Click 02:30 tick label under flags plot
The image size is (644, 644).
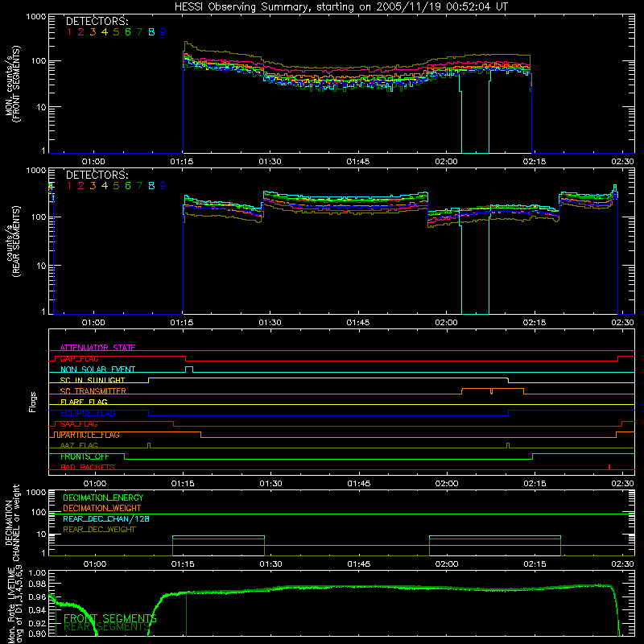point(622,484)
